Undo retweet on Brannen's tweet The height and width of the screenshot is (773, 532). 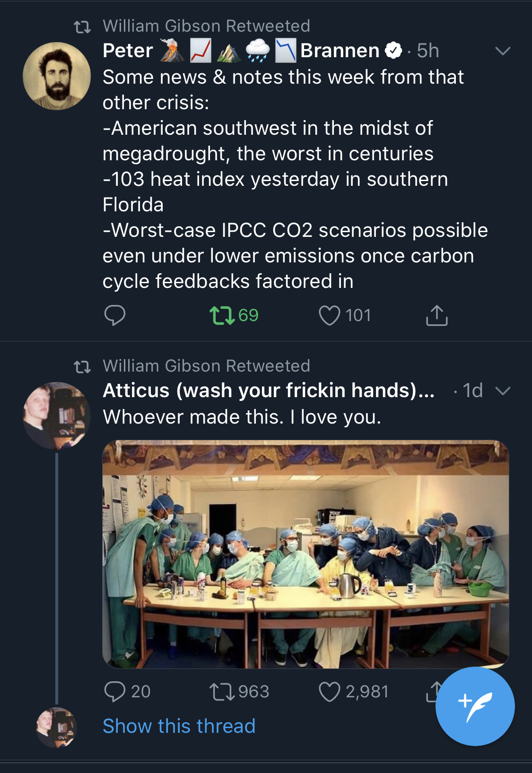coord(222,315)
